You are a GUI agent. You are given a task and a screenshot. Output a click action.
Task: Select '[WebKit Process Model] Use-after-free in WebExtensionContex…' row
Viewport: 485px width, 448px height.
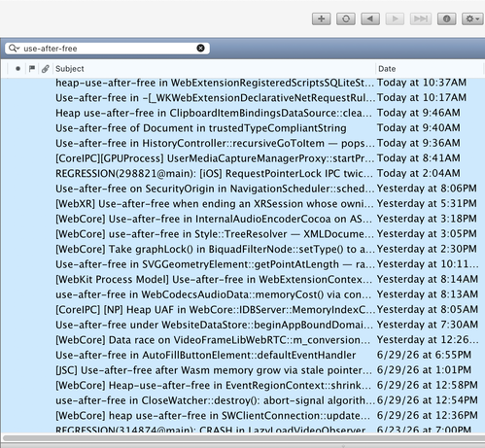(x=242, y=279)
